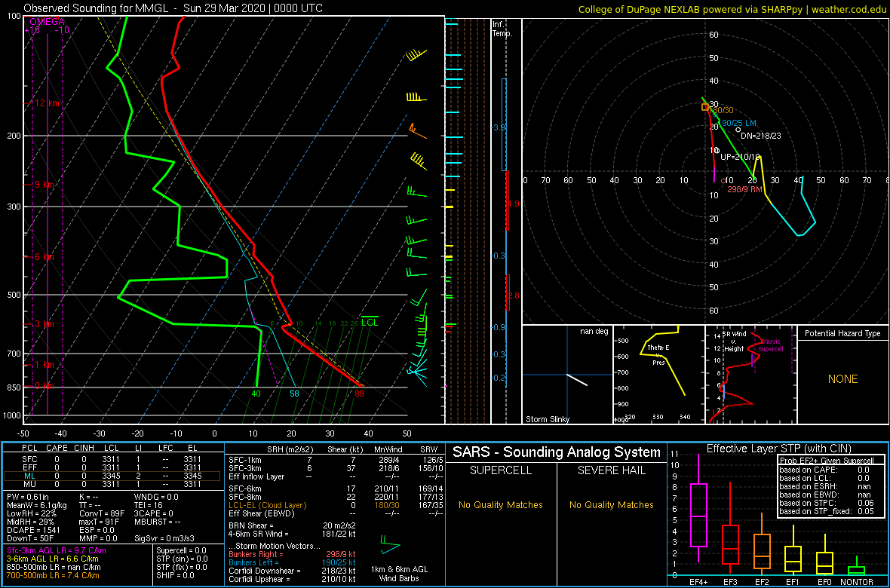The width and height of the screenshot is (890, 588).
Task: Click the SFC-6km shear row
Action: coord(336,488)
